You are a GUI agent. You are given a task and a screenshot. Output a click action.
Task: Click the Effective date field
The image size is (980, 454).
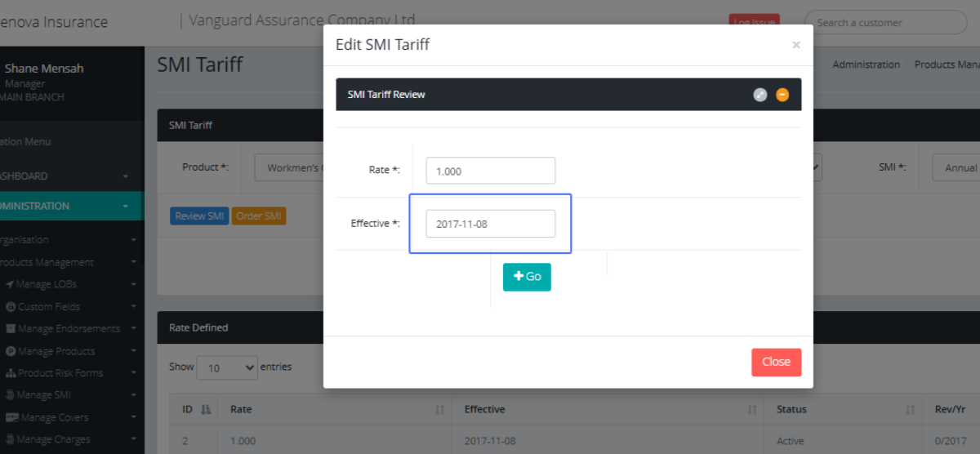[x=490, y=224]
